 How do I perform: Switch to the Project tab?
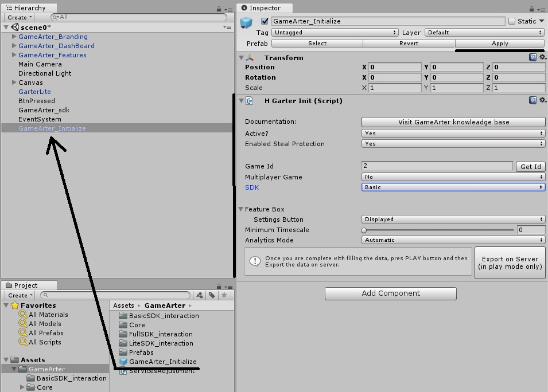point(26,285)
